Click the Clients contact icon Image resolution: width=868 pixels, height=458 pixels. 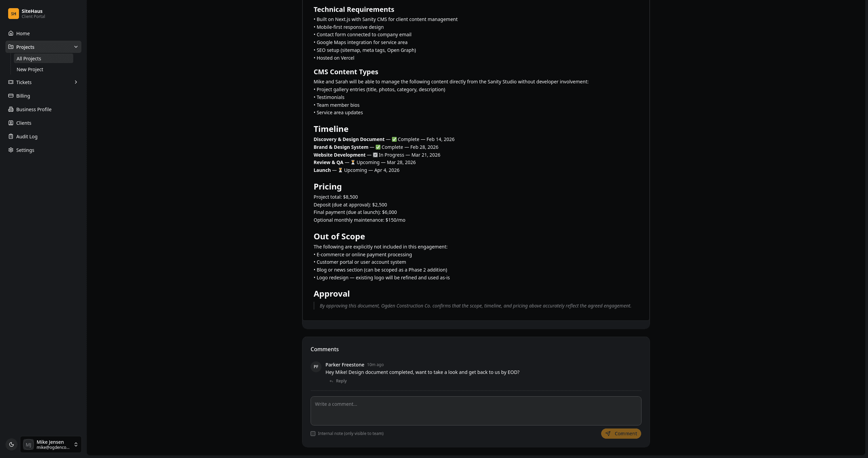(x=11, y=123)
